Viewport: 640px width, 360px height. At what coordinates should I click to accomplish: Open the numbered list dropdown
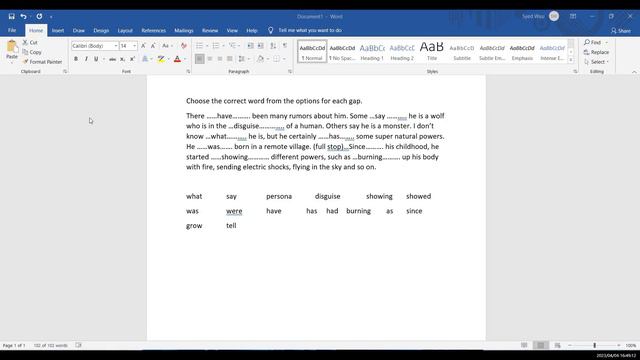pos(223,46)
